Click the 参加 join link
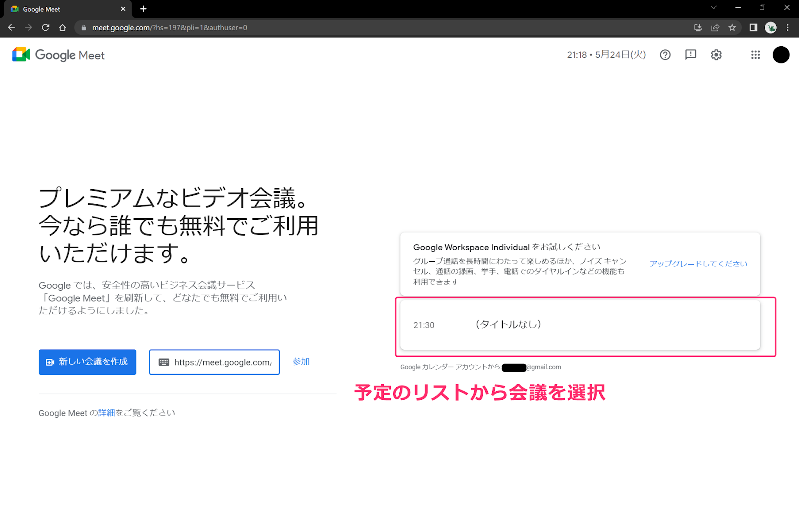This screenshot has height=532, width=799. (x=301, y=361)
